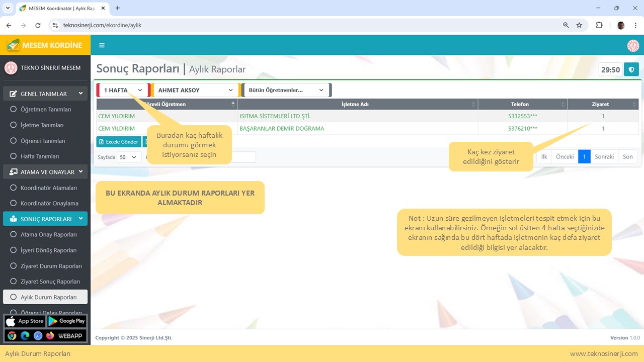The height and width of the screenshot is (362, 644).
Task: Open the browser extensions puzzle icon
Action: pos(599,25)
